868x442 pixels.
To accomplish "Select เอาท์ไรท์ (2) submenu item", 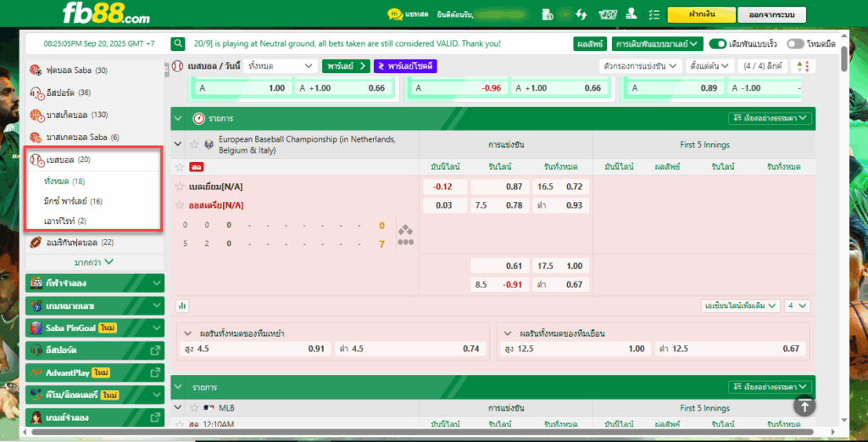I will 65,221.
